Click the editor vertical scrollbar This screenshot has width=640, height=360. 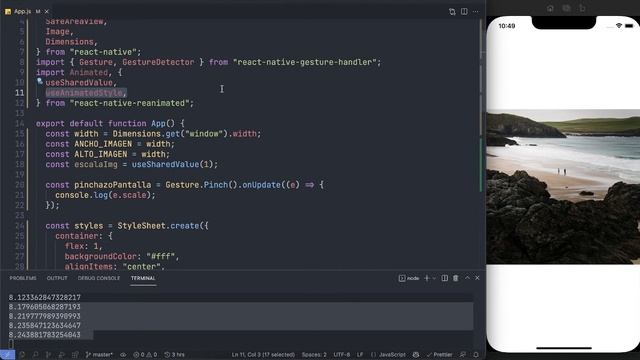(x=482, y=106)
